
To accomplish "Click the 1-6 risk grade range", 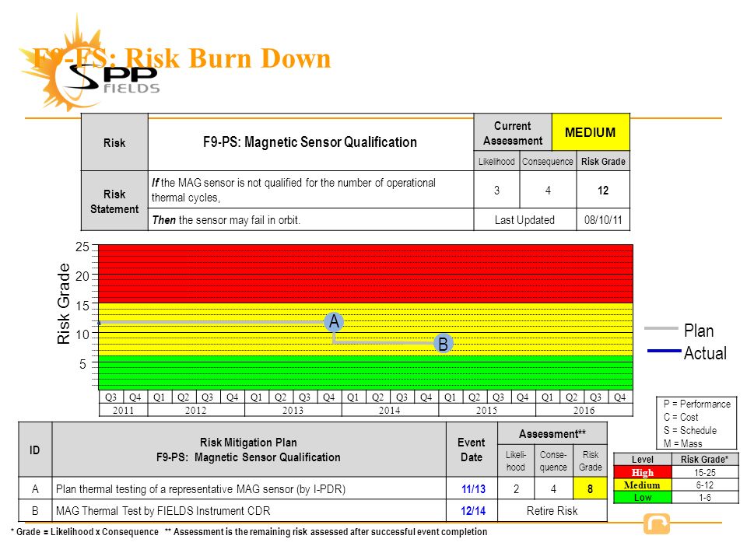I will (x=705, y=497).
